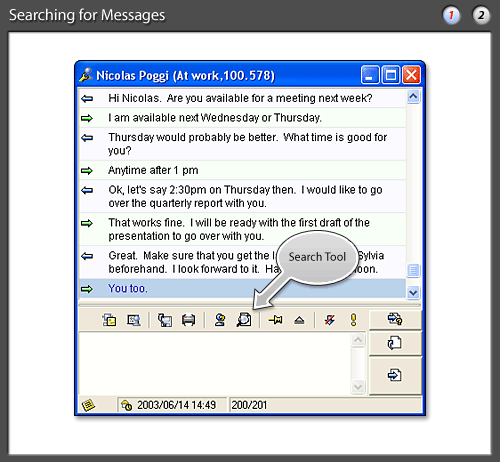
Task: Select the "You too." message row
Action: click(242, 289)
